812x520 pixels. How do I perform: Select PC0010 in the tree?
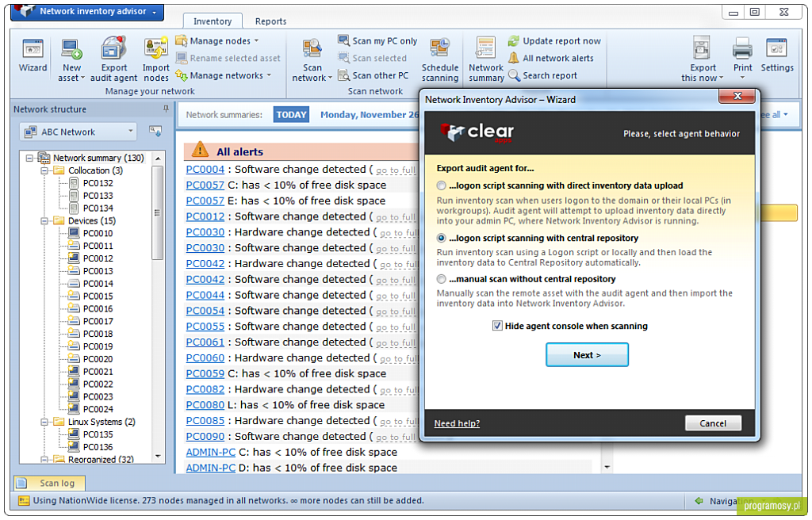(x=98, y=234)
